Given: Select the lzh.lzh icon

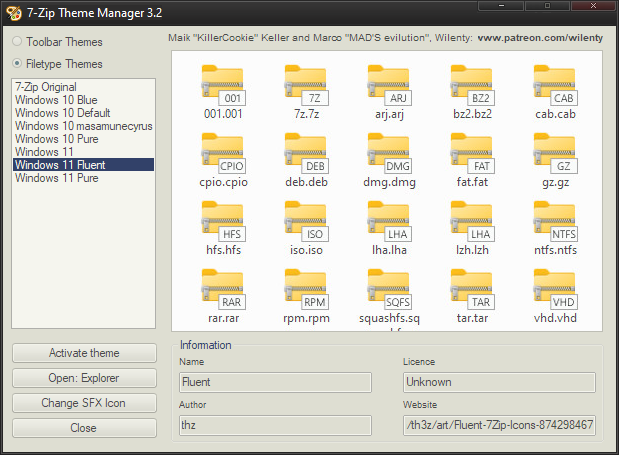Looking at the screenshot, I should tap(472, 222).
